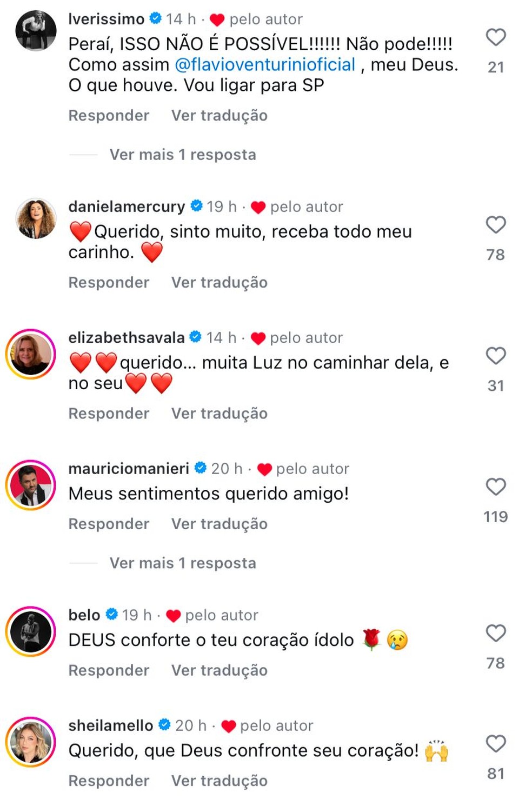Expand one more reply under mauriciomanieri's comment

pyautogui.click(x=182, y=563)
